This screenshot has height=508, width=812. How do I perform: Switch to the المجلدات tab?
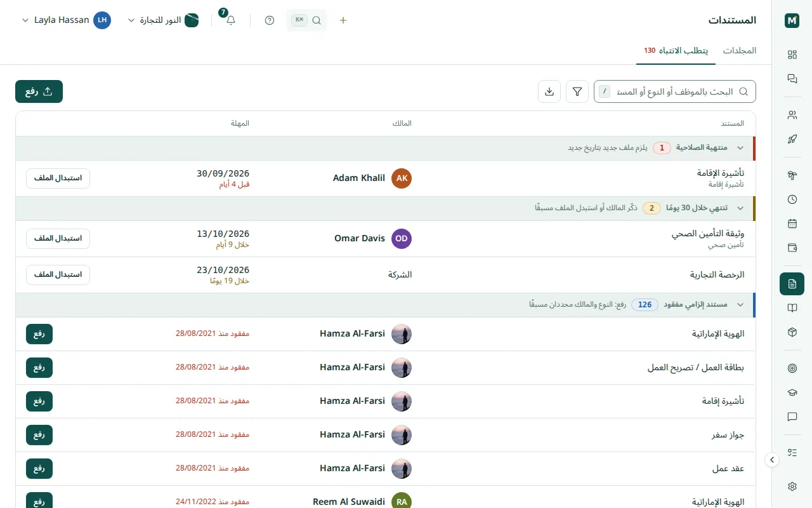[740, 51]
